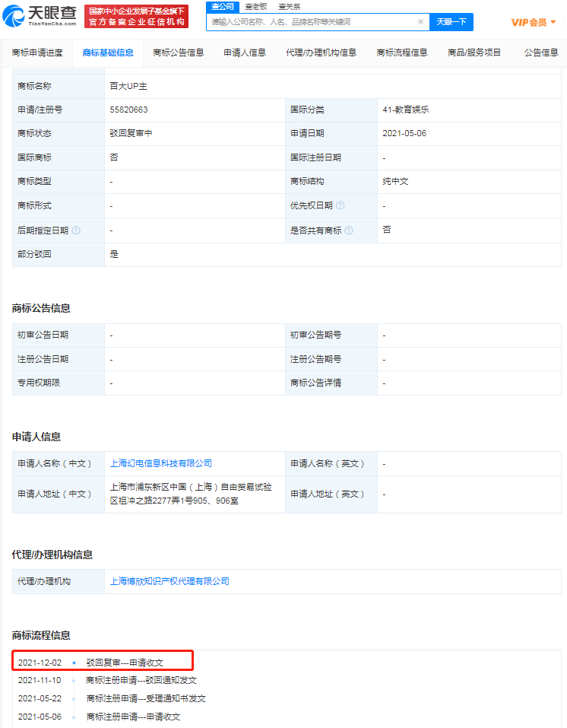Go to 代理/办理机构信息 tab

click(x=321, y=53)
